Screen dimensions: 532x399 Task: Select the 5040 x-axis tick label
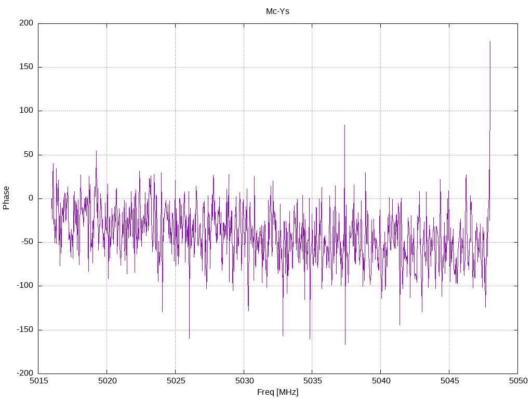click(x=380, y=381)
